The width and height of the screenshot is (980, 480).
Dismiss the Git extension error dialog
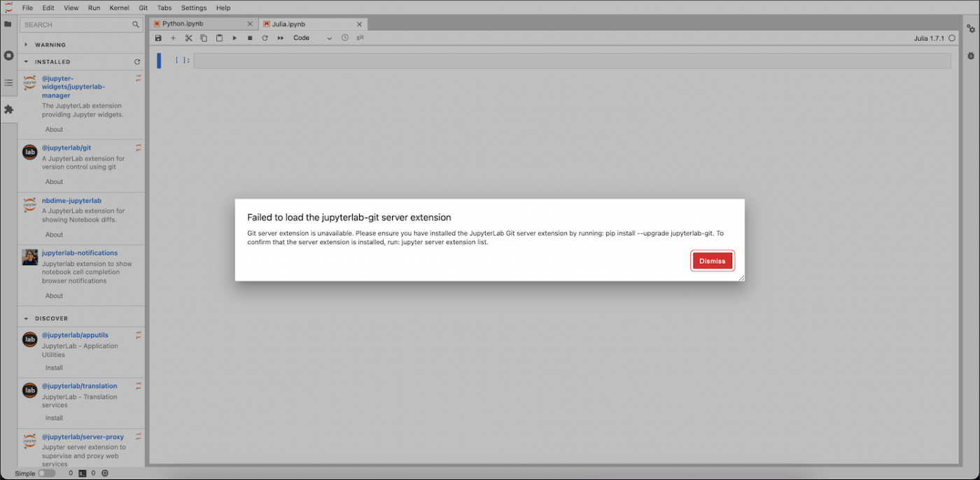[x=713, y=261]
